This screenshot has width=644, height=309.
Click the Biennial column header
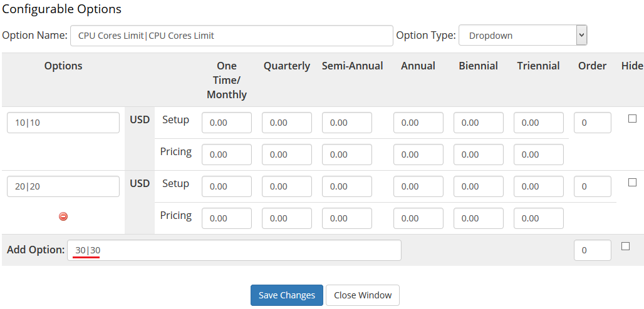pyautogui.click(x=479, y=66)
